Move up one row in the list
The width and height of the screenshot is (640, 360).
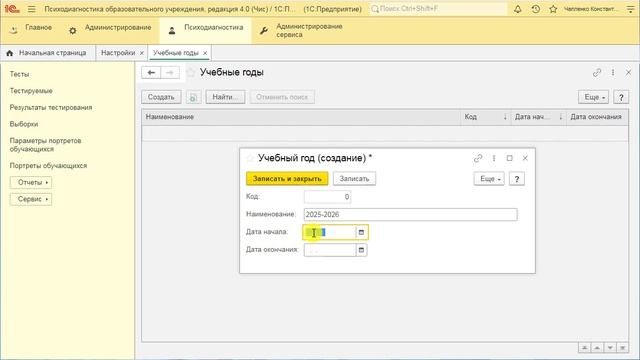597,348
